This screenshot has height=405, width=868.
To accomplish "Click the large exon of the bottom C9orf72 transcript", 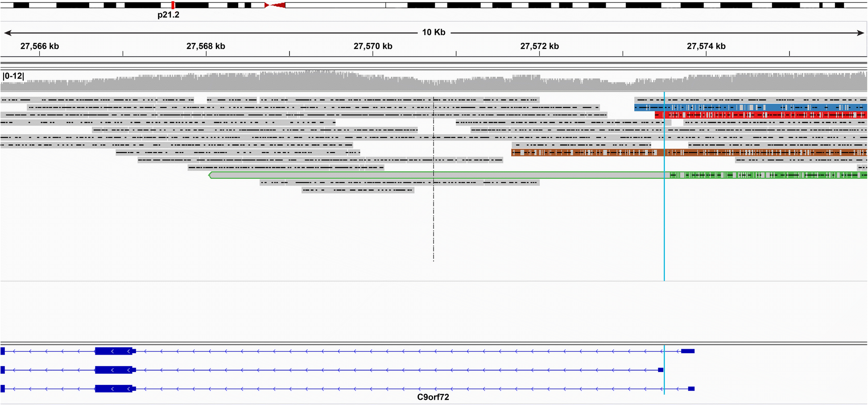I will point(114,389).
